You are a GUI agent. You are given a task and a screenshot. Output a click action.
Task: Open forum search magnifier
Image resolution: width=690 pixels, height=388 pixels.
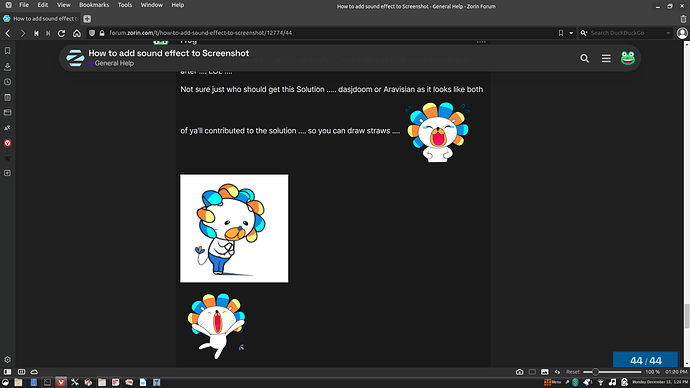coord(584,59)
